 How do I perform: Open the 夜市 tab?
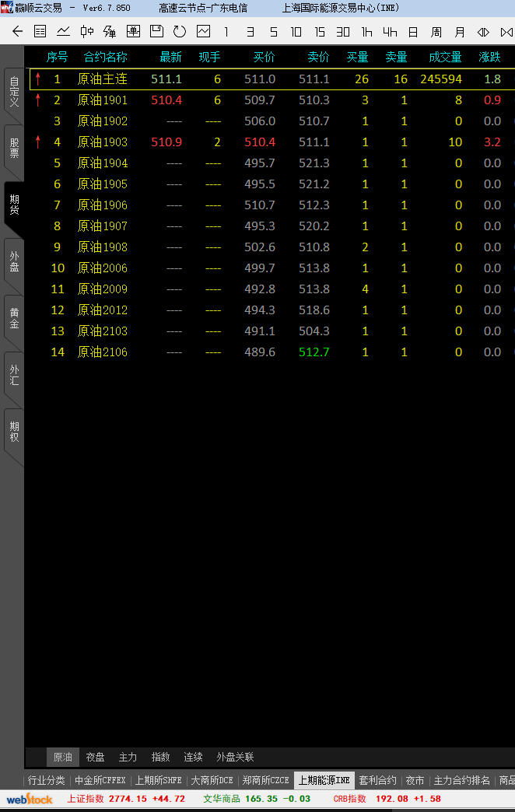pyautogui.click(x=415, y=780)
